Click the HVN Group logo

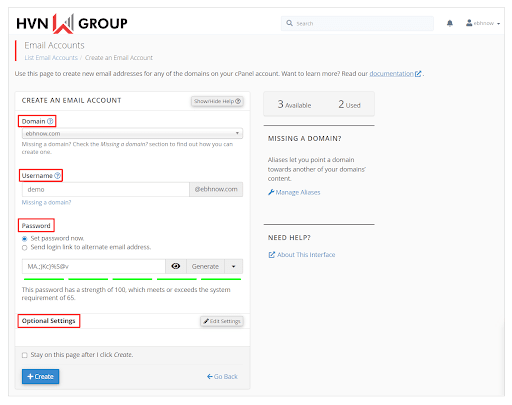72,23
